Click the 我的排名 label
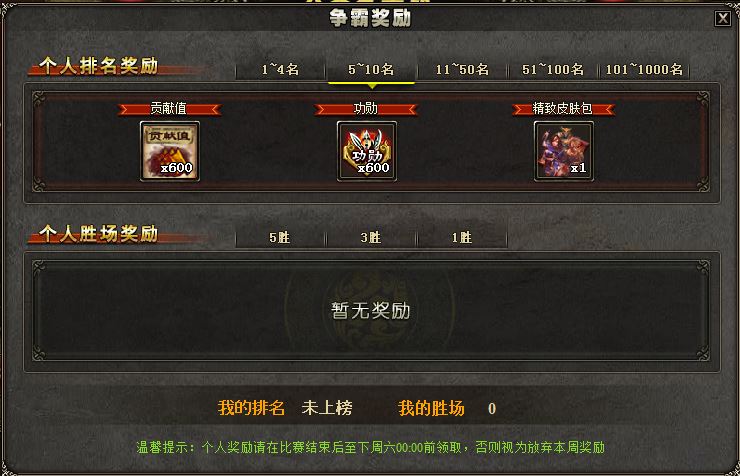Screen dimensions: 740x476 click(x=252, y=408)
